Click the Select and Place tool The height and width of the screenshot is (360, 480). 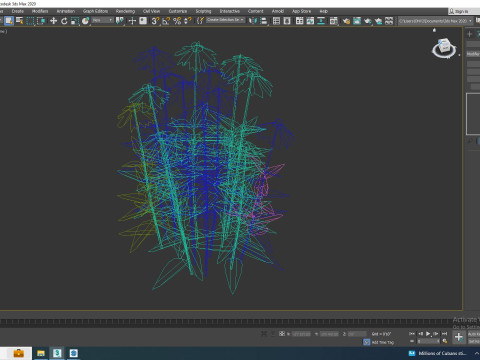pyautogui.click(x=85, y=21)
